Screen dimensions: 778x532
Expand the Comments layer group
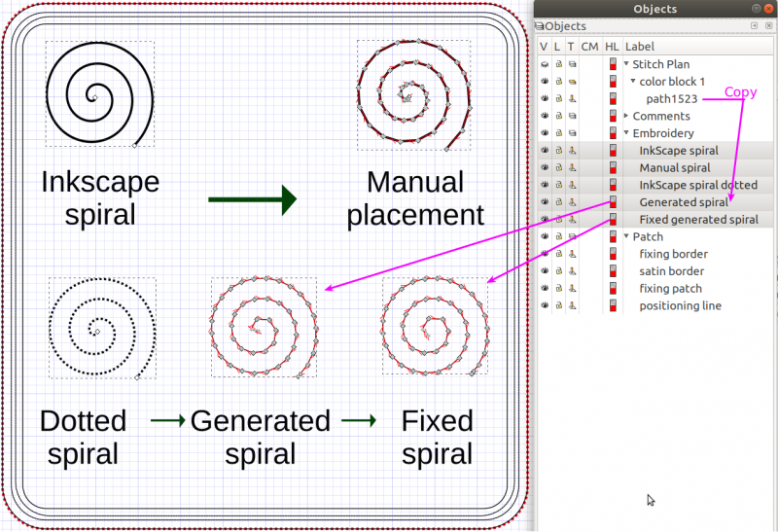tap(627, 117)
